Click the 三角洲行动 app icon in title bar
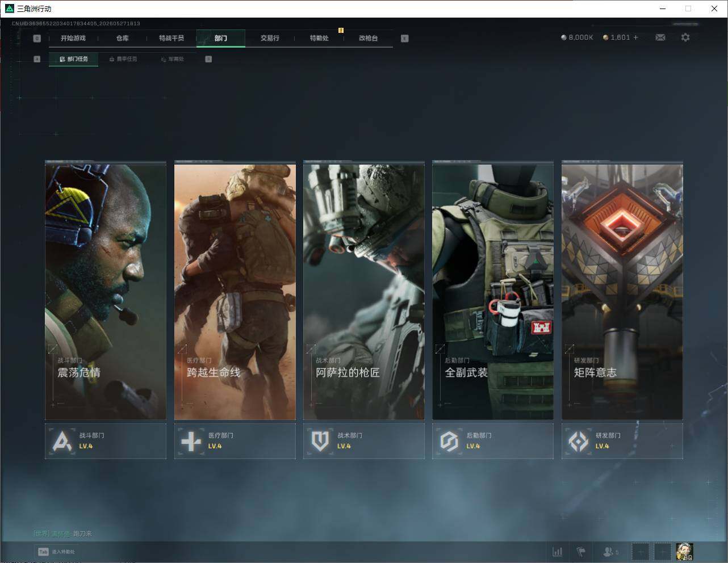The height and width of the screenshot is (563, 728). coord(9,9)
